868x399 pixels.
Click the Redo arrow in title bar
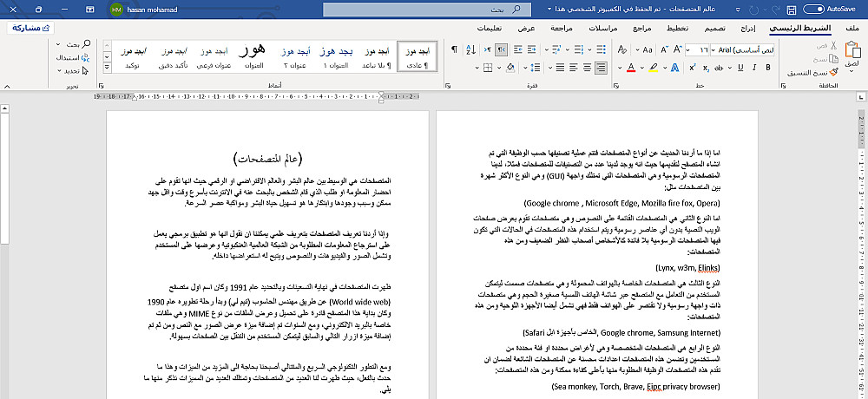pos(753,10)
